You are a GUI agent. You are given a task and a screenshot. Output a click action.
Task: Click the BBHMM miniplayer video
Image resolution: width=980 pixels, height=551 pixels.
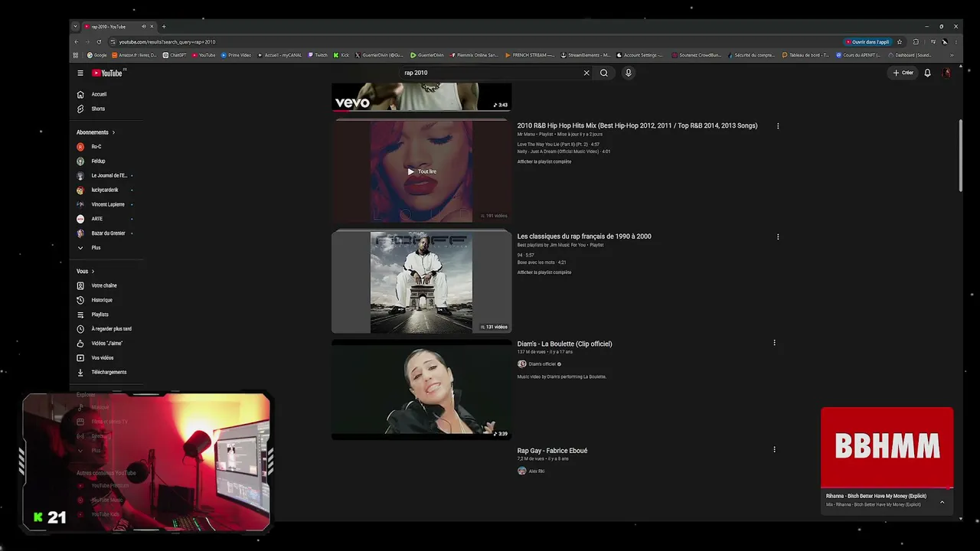click(887, 448)
